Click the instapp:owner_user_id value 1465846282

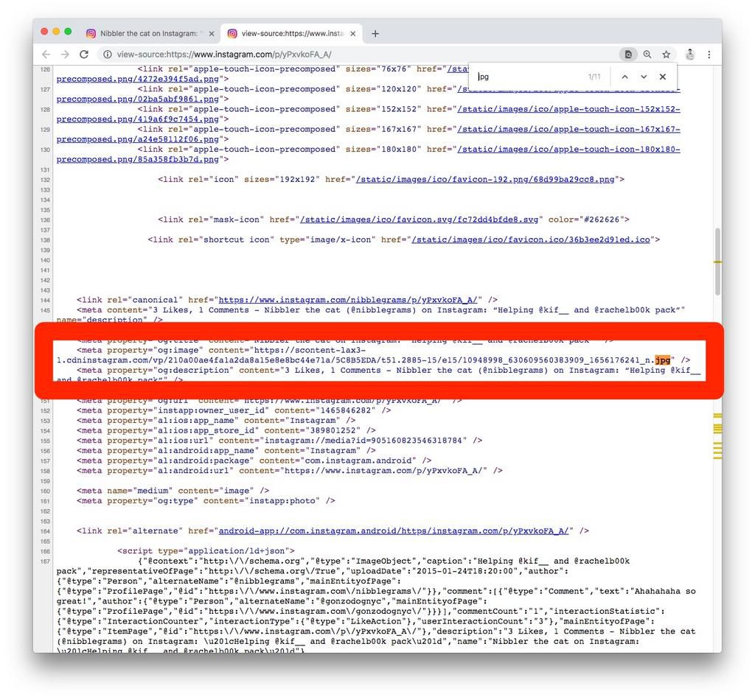(346, 411)
